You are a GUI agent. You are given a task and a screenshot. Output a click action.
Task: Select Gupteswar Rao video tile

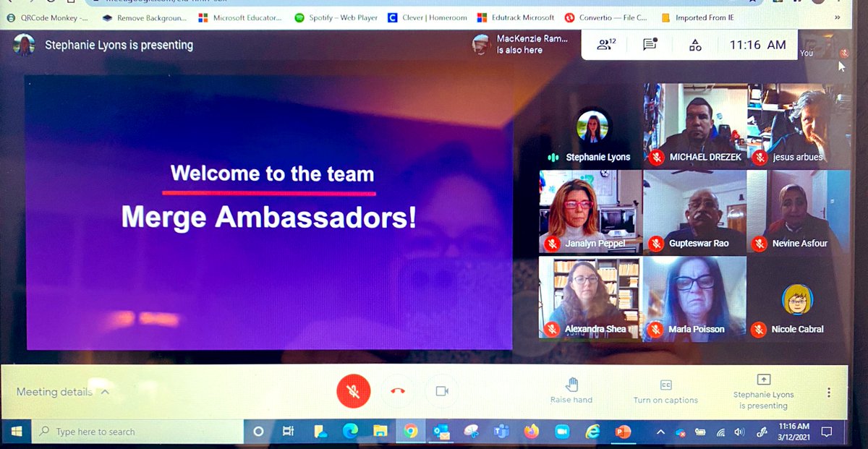click(x=694, y=212)
